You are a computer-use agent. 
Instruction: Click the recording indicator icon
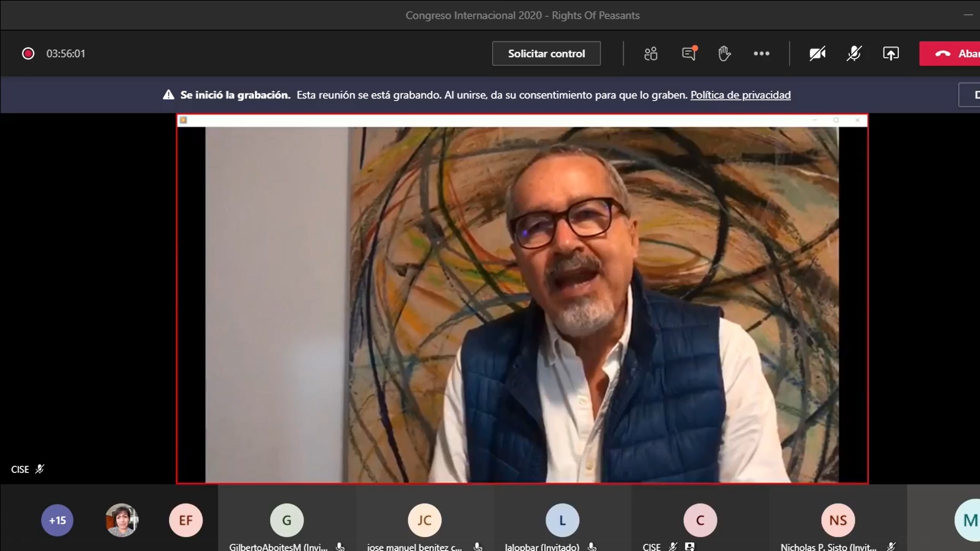[x=28, y=54]
